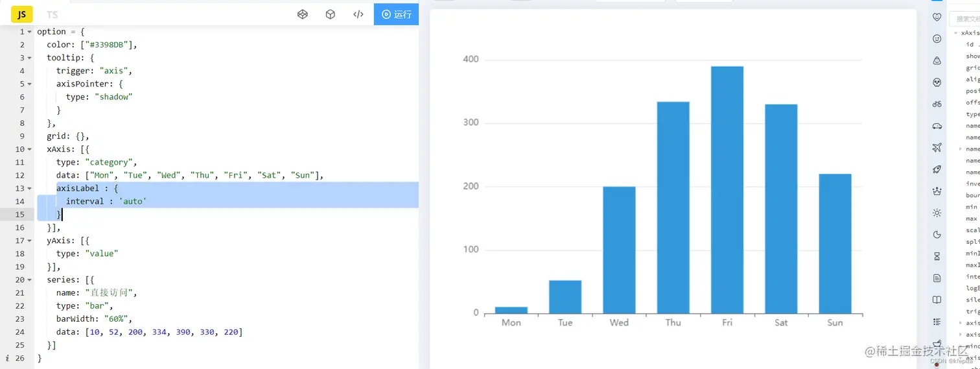
Task: Focus the 搜索文档 search field
Action: (965, 19)
